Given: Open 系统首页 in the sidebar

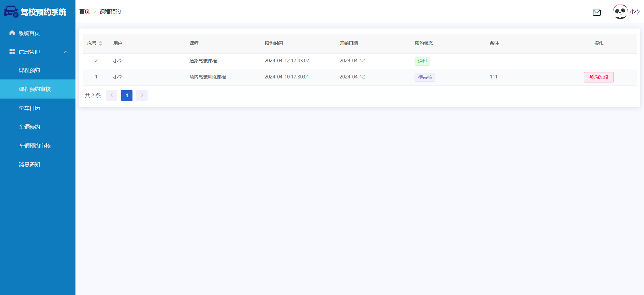Looking at the screenshot, I should tap(38, 33).
